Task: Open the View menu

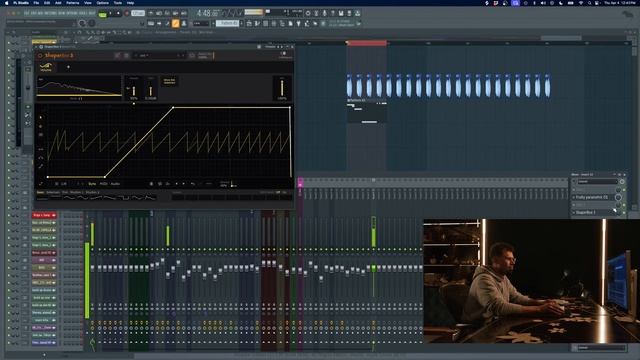Action: pos(88,3)
